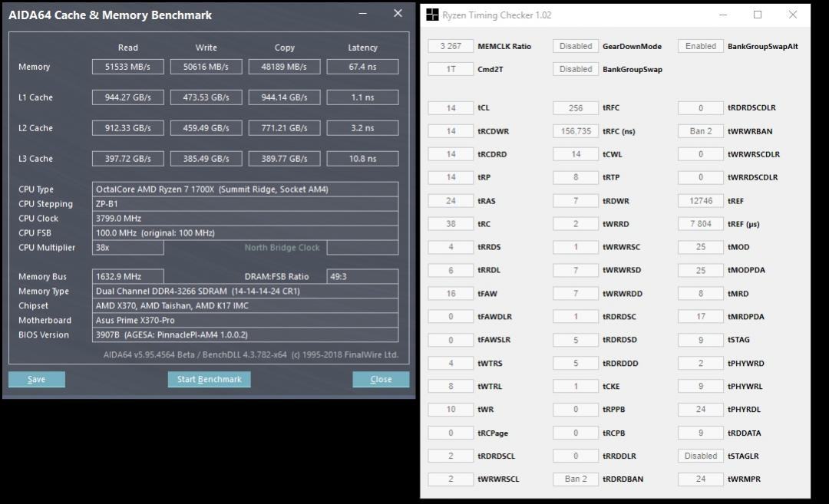Click the CPU FSB value 100.0 MHz

pyautogui.click(x=246, y=233)
